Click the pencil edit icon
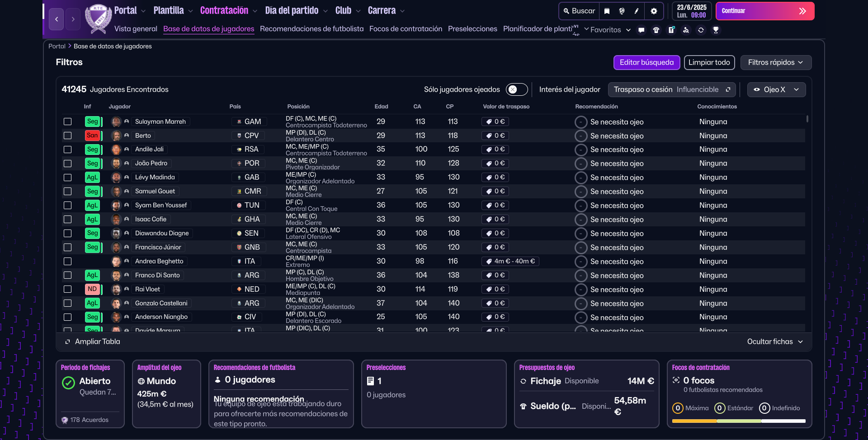The image size is (868, 440). coord(637,11)
